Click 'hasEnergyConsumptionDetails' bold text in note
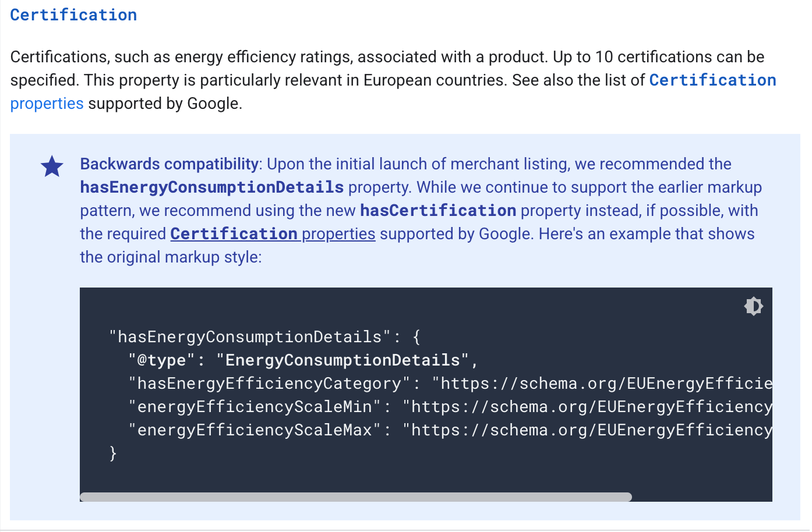Screen dimensions: 812x532 pyautogui.click(x=212, y=187)
